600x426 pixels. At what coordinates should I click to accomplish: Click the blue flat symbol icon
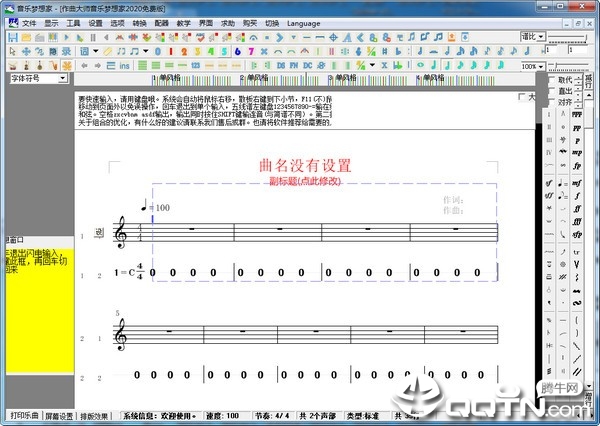(398, 51)
